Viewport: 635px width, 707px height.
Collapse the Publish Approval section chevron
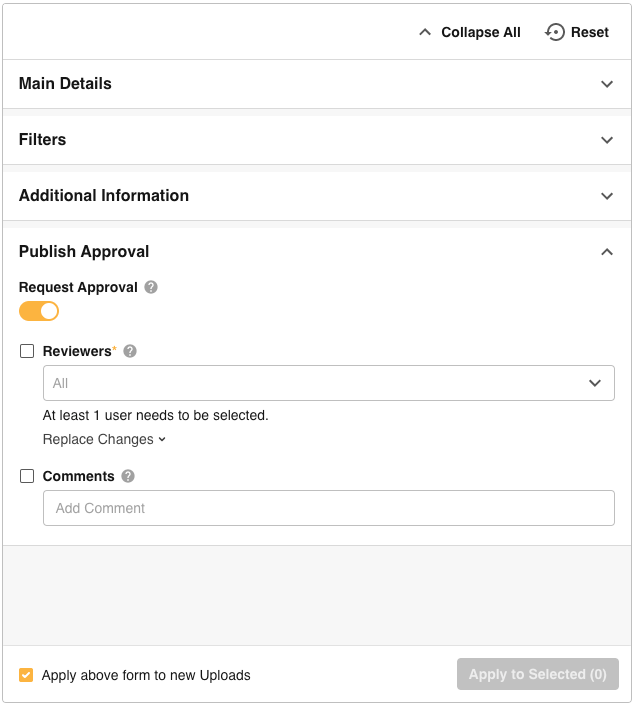[607, 252]
